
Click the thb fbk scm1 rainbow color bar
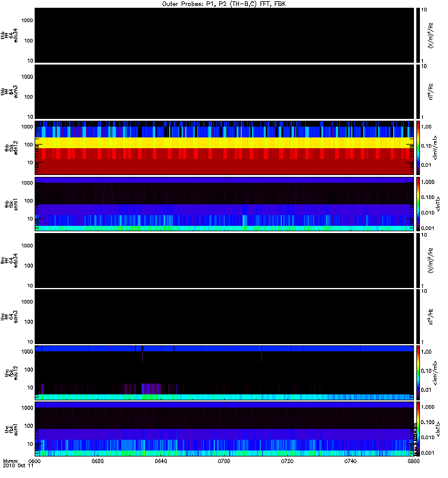point(418,204)
